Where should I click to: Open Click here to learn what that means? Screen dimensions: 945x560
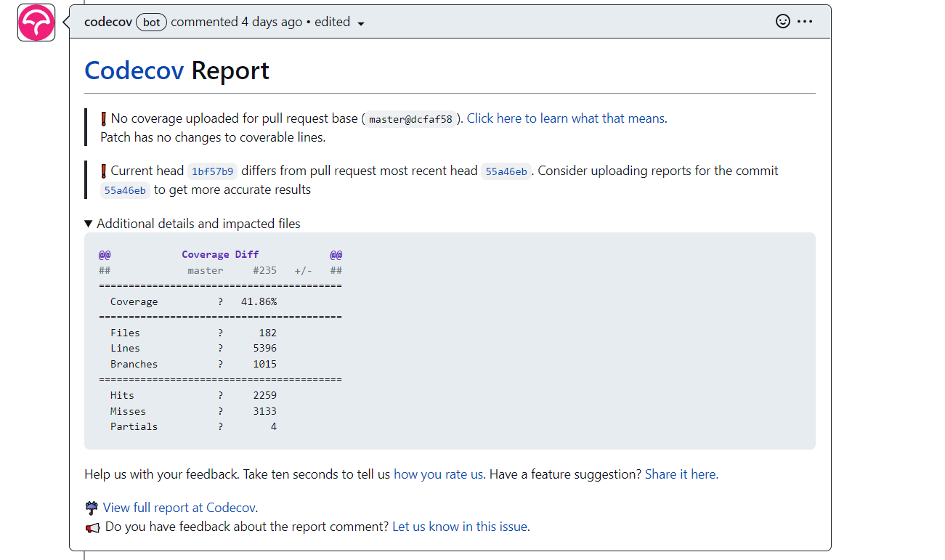pyautogui.click(x=566, y=118)
